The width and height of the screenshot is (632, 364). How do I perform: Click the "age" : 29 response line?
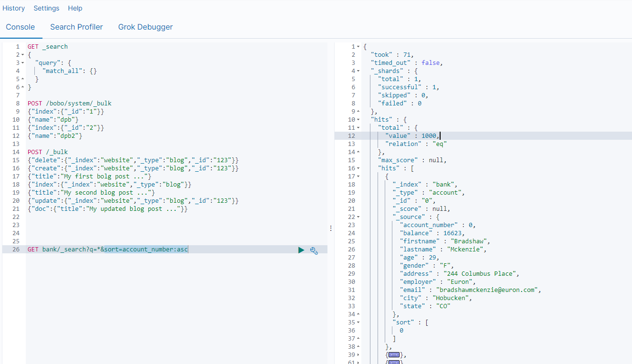click(421, 258)
